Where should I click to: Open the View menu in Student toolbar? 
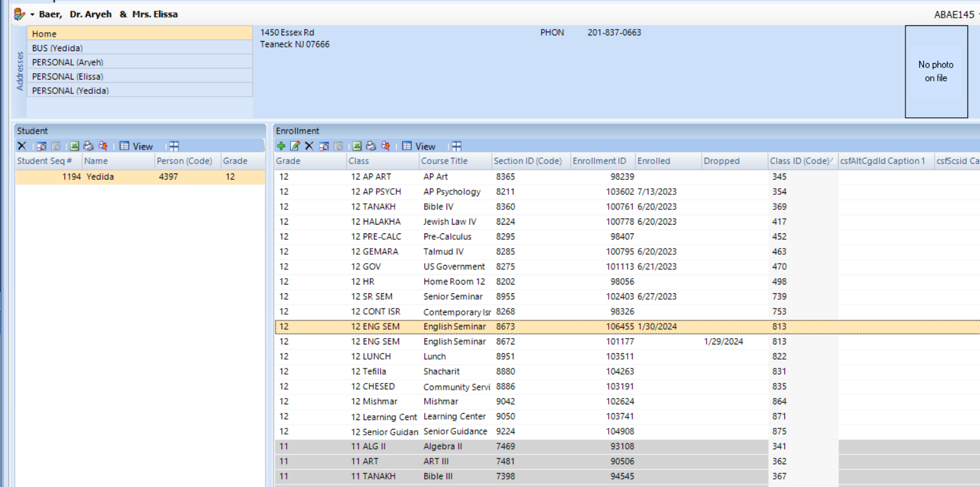coord(136,146)
